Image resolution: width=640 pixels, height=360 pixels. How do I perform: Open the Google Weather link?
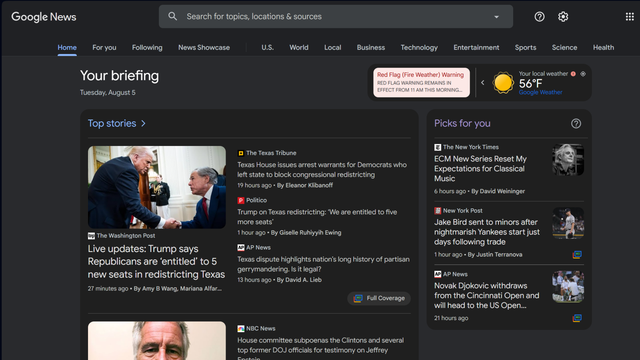540,92
